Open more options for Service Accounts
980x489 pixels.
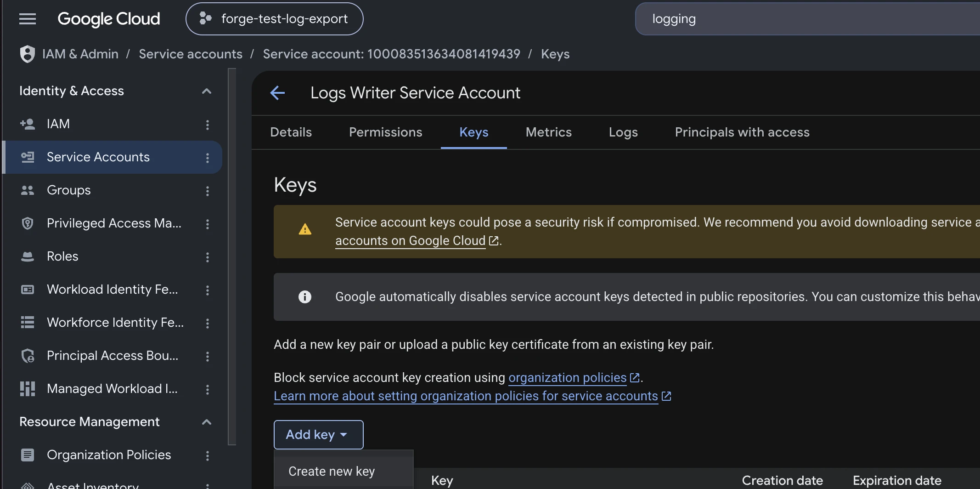pos(208,158)
